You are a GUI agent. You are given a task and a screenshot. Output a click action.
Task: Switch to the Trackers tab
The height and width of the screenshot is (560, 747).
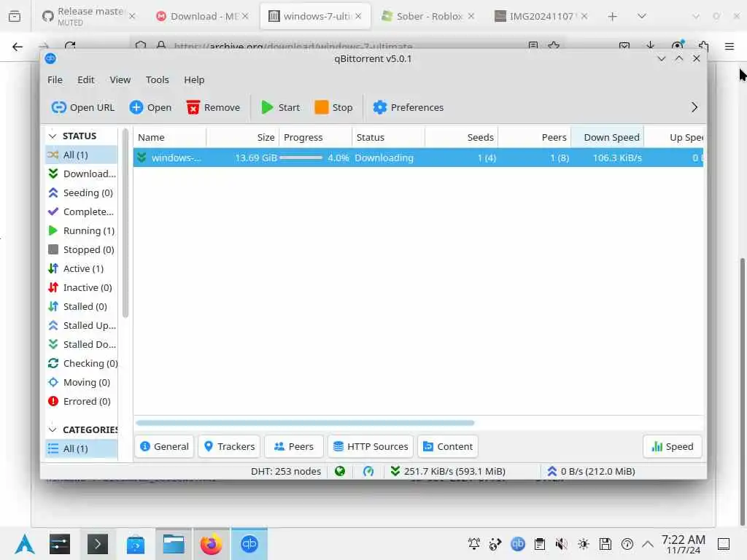[x=229, y=447]
